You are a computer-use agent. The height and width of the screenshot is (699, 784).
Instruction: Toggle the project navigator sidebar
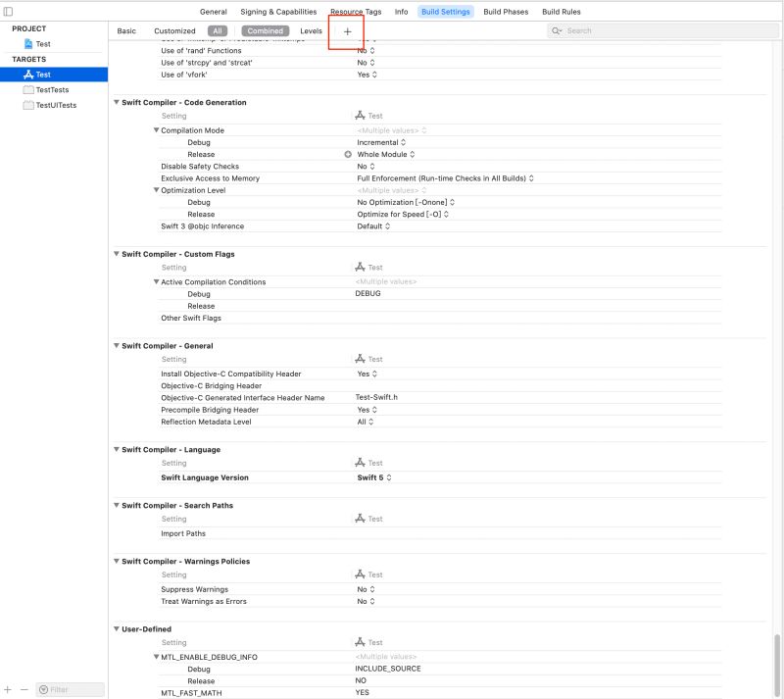[8, 10]
